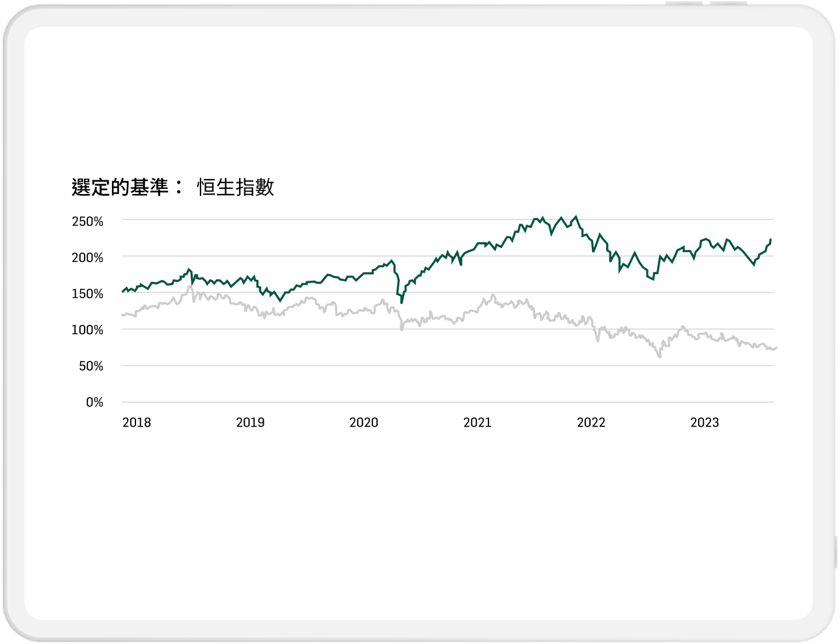
Task: Click the green line's sharp 2020 dip
Action: point(402,302)
